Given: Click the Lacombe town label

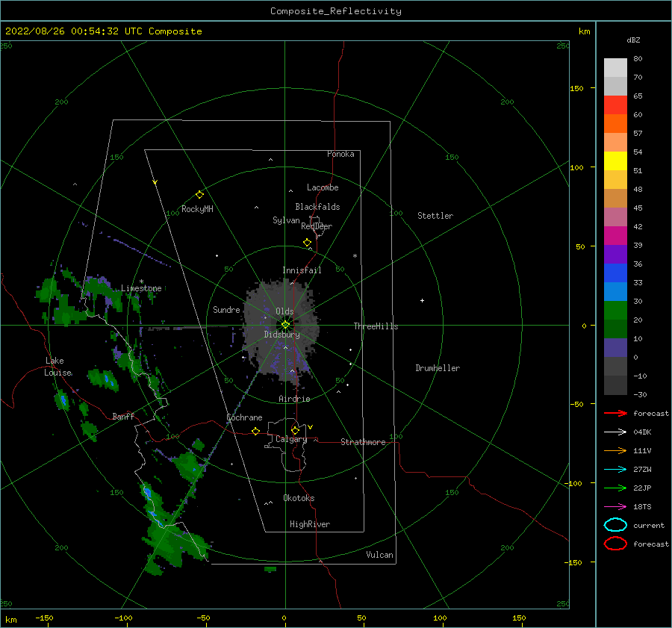Looking at the screenshot, I should 323,187.
